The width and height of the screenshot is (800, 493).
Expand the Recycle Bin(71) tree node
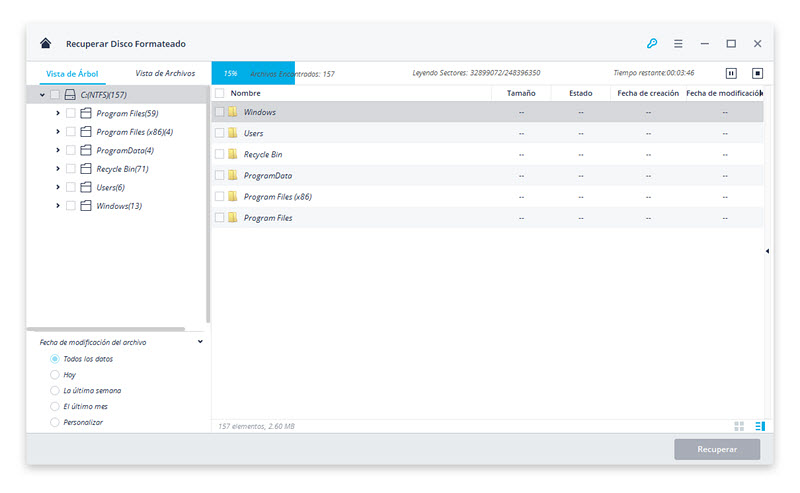pos(58,168)
